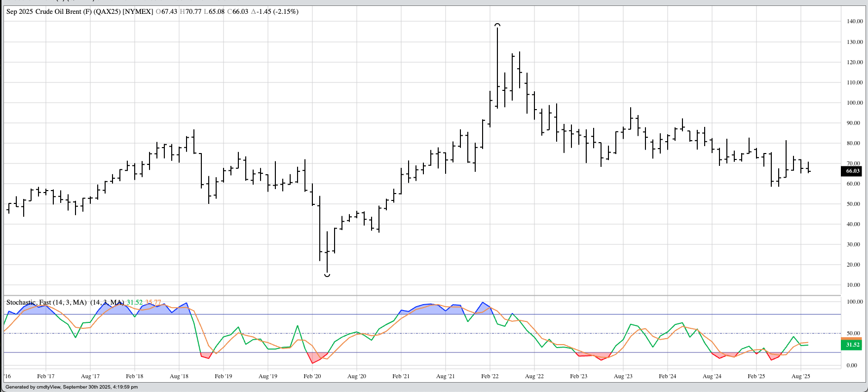868x392 pixels.
Task: Click the black 66.03 last price tag
Action: tap(852, 171)
